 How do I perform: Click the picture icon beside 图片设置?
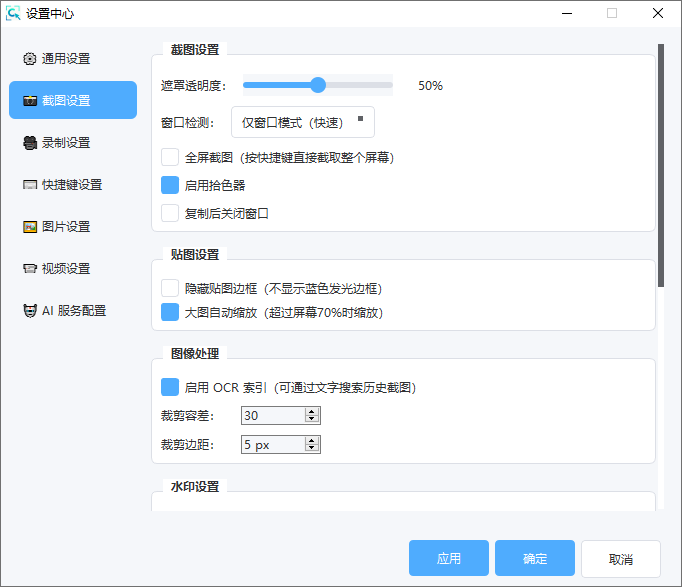click(x=30, y=227)
